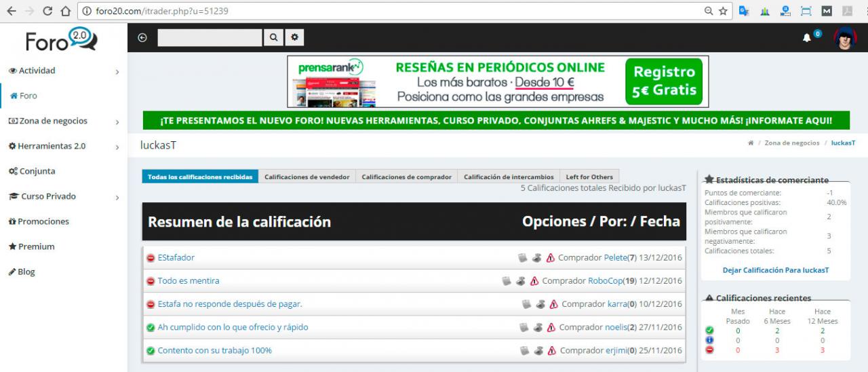This screenshot has height=372, width=868.
Task: Open Dejar Calificación Para luckasT link
Action: [x=775, y=270]
